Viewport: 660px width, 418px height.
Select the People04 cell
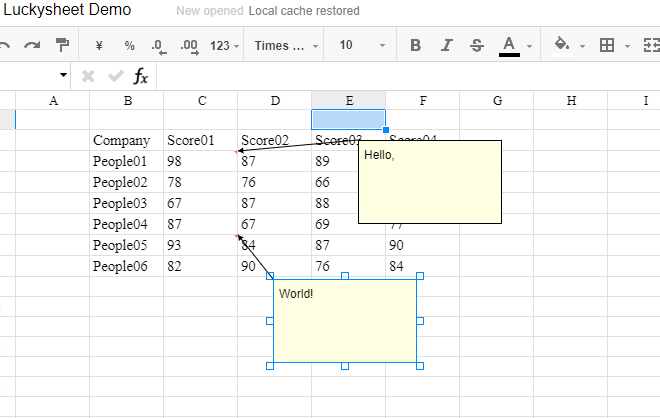coord(127,224)
